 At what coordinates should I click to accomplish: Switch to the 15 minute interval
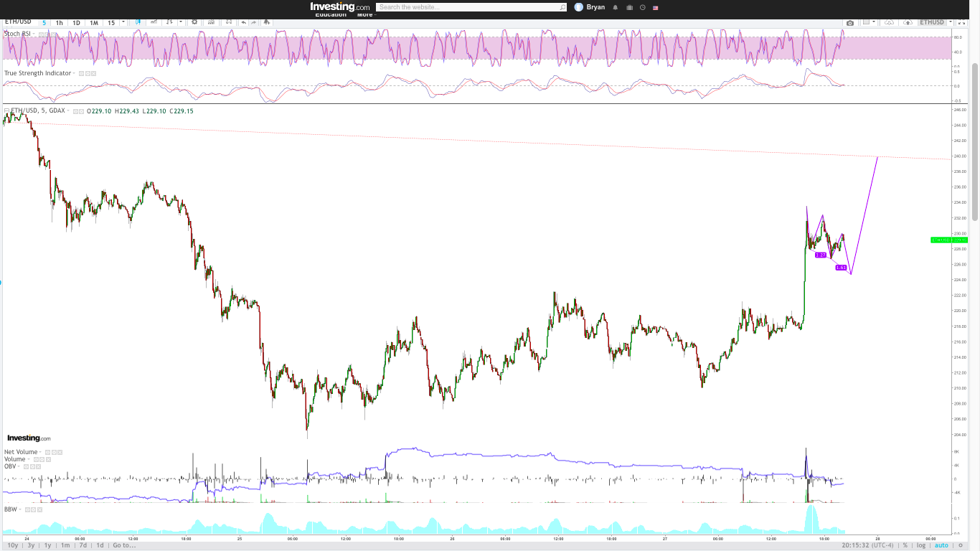(x=111, y=22)
